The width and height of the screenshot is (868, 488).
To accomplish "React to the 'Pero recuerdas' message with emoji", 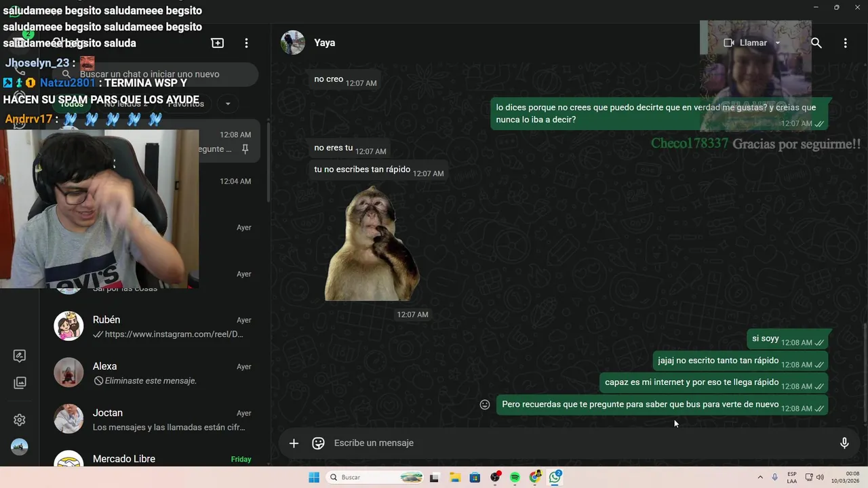I will tap(485, 405).
